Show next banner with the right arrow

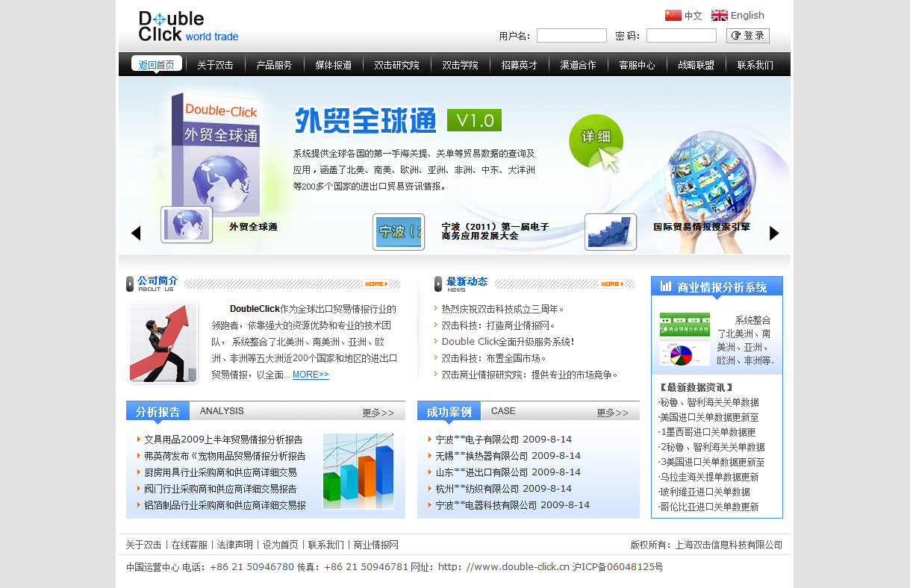[774, 234]
